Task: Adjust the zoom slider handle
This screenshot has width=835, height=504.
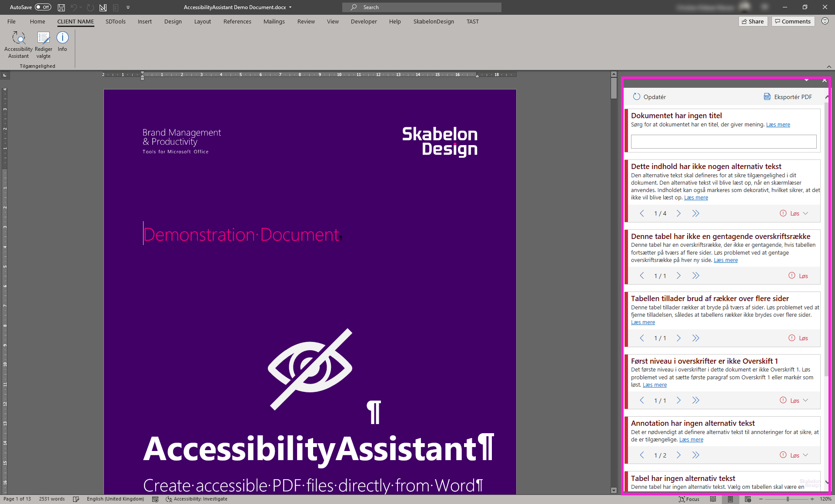Action: (x=788, y=499)
